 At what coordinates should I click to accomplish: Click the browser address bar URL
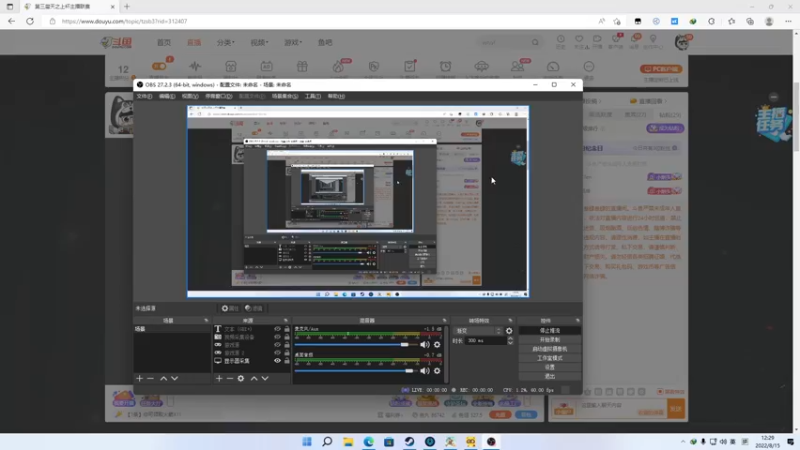(x=124, y=21)
